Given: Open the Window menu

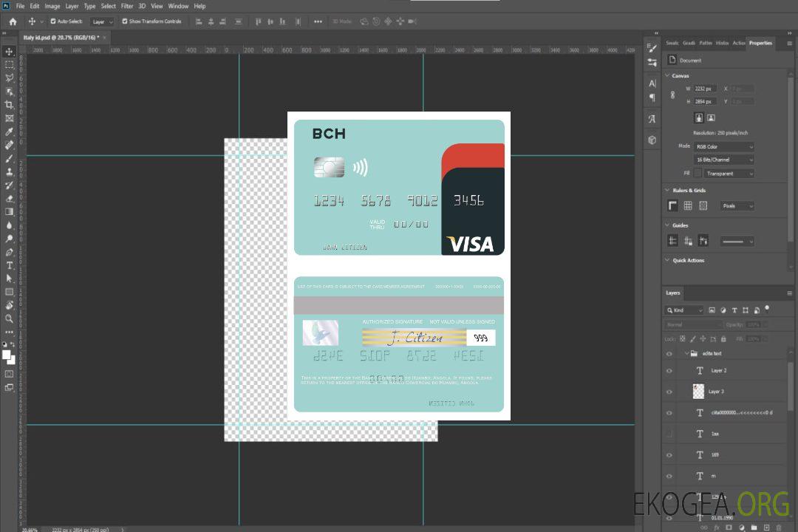Looking at the screenshot, I should tap(178, 6).
